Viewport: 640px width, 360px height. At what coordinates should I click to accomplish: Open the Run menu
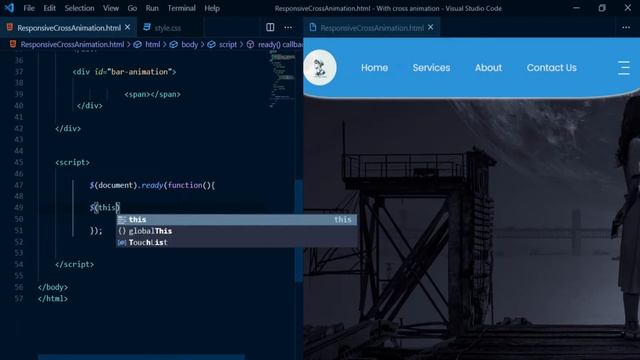[x=152, y=8]
